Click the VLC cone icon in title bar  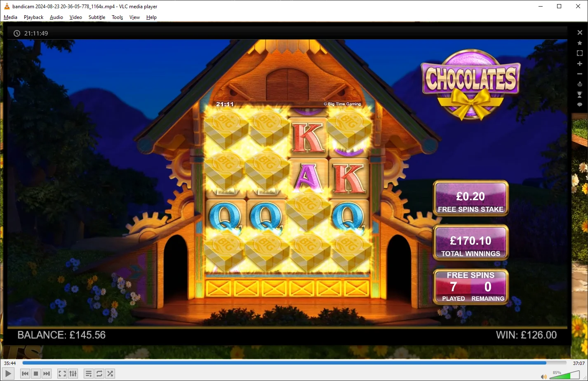tap(7, 6)
